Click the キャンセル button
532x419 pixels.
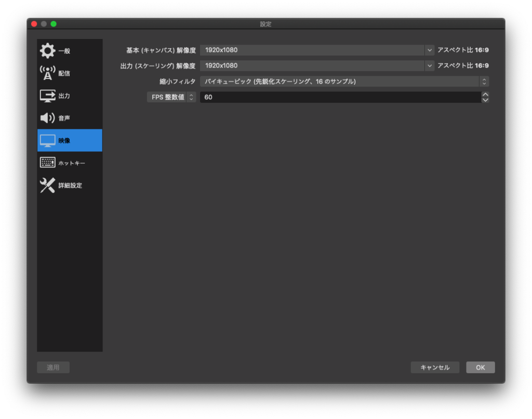click(435, 368)
